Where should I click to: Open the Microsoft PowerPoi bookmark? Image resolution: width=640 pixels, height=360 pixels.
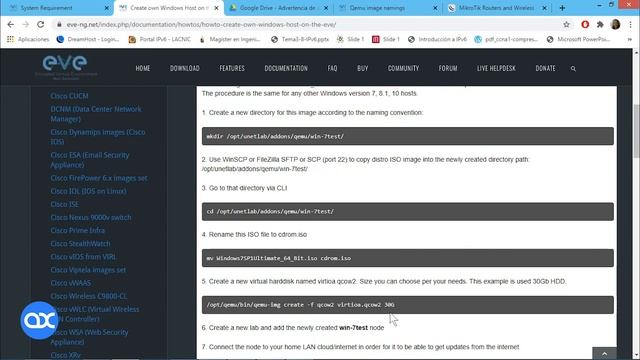578,39
